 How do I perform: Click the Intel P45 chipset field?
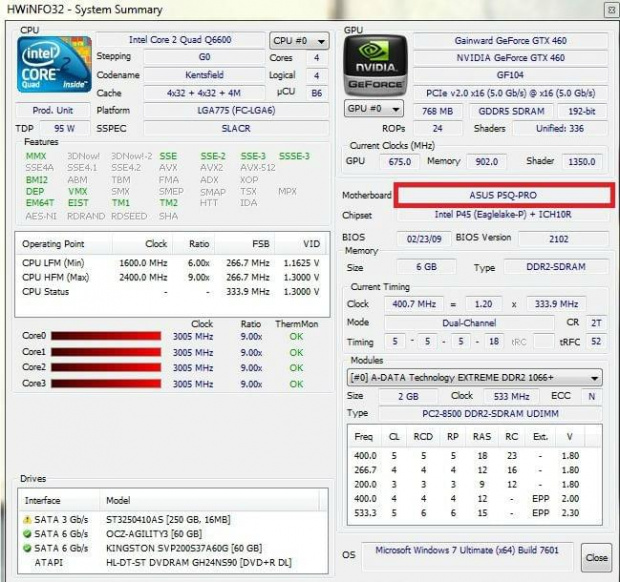coord(503,214)
